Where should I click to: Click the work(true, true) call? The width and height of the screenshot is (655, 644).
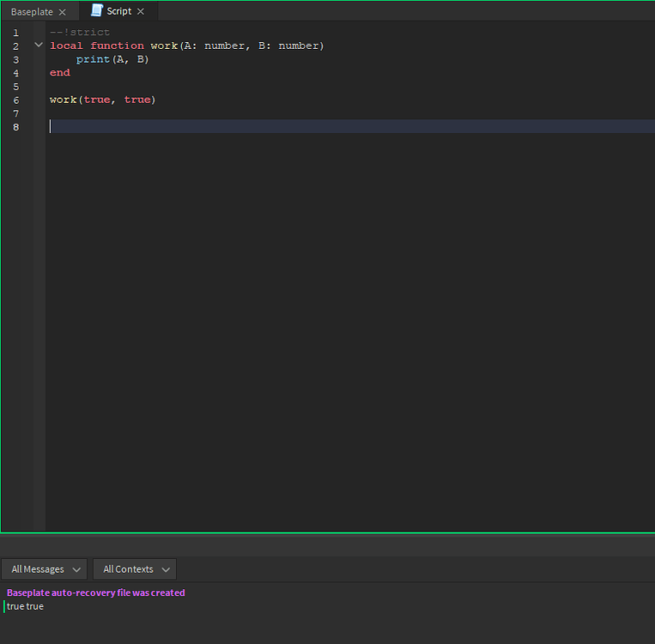point(102,100)
